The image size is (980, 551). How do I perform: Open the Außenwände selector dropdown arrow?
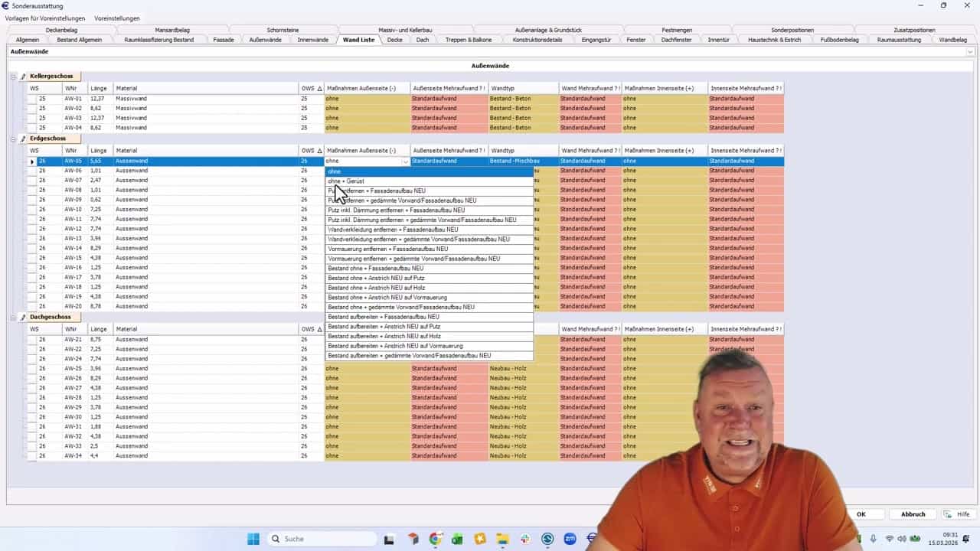tap(970, 52)
